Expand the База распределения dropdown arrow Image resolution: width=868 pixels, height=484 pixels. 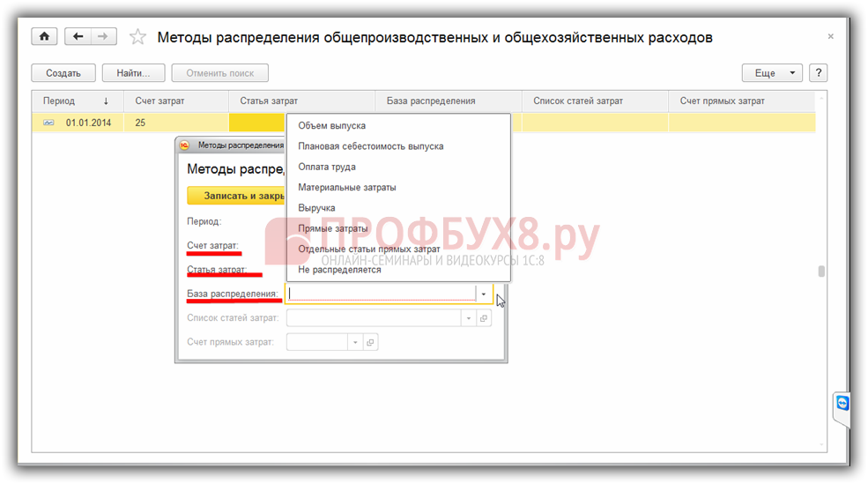484,294
